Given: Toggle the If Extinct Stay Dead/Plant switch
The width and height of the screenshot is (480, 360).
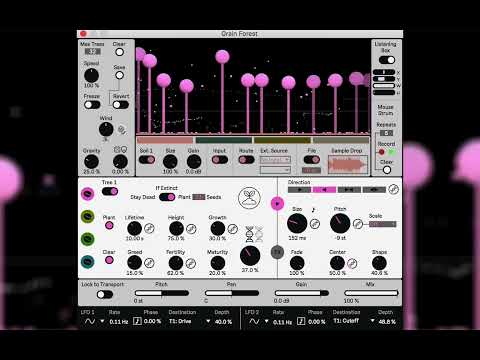Looking at the screenshot, I should tap(167, 197).
